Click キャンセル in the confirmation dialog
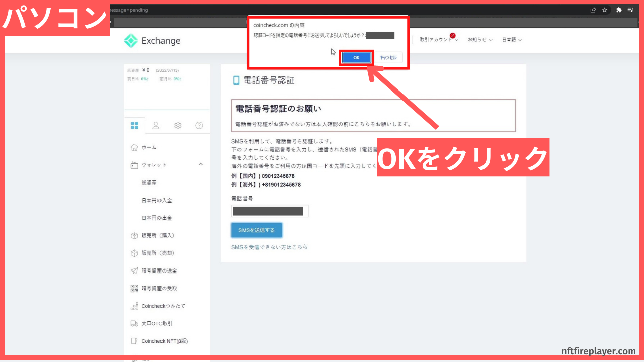The width and height of the screenshot is (644, 362). click(x=388, y=58)
